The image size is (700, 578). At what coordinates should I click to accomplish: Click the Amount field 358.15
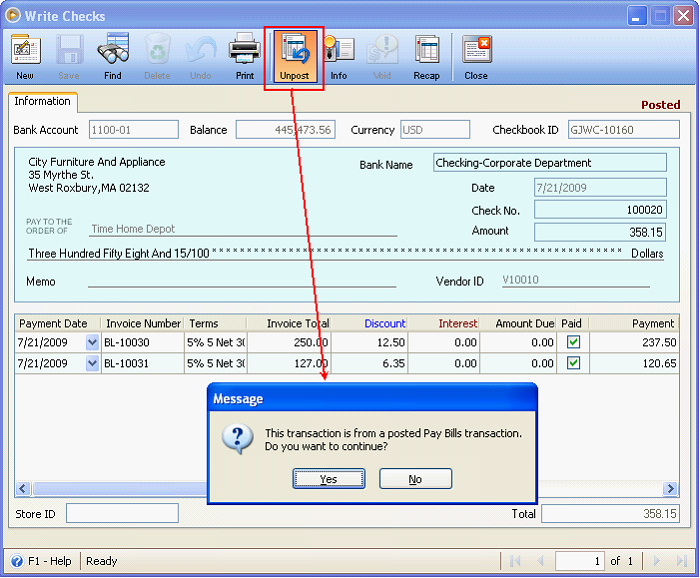(x=600, y=232)
